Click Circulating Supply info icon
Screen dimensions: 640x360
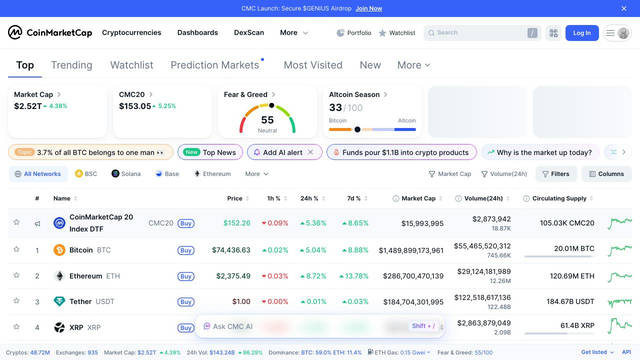click(x=526, y=198)
